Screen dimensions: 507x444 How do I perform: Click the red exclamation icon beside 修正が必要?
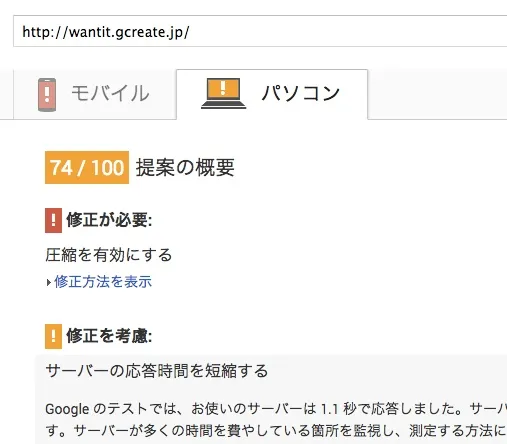pyautogui.click(x=53, y=220)
